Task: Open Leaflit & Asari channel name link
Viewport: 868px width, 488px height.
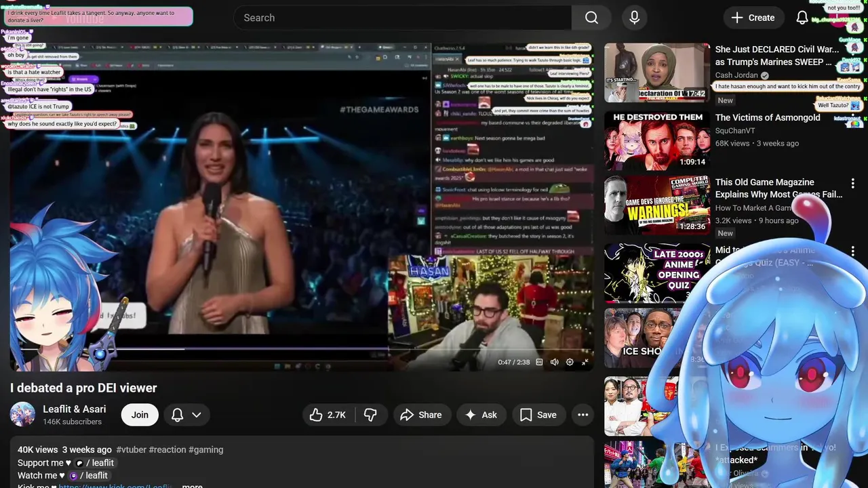Action: [x=75, y=409]
